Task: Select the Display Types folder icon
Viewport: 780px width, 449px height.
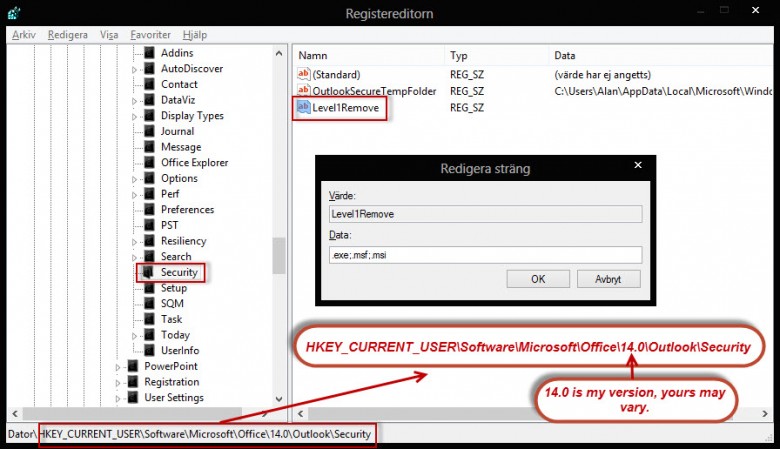Action: click(x=149, y=115)
